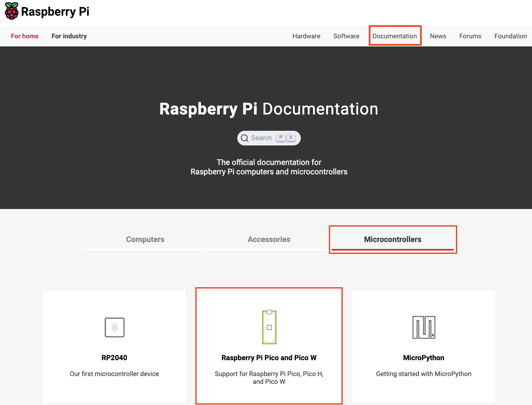The image size is (532, 405).
Task: Open Raspberry Pi Pico and Pico W title
Action: [x=269, y=358]
